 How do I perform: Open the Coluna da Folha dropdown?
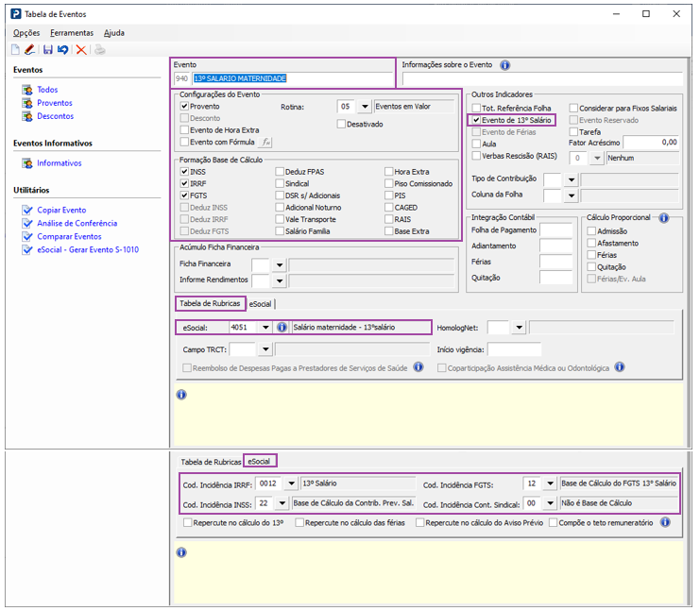(x=571, y=195)
